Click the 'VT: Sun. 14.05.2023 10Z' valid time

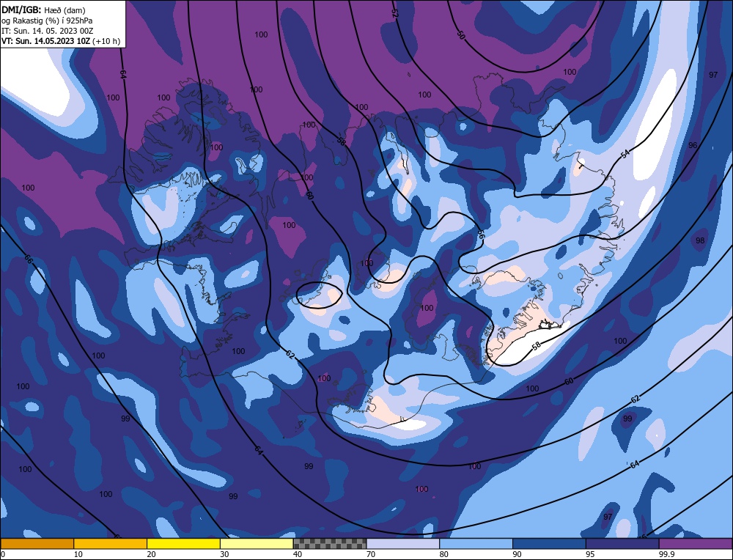click(46, 41)
